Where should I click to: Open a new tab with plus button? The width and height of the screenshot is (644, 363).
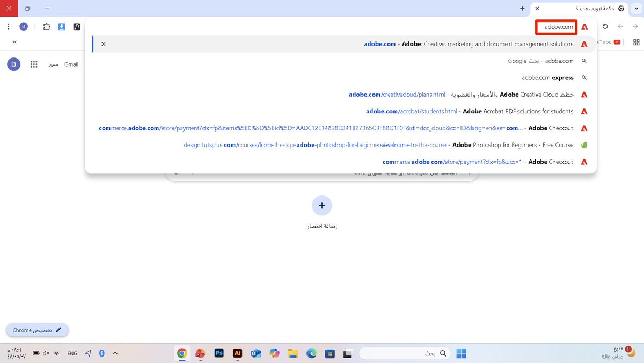pyautogui.click(x=522, y=9)
